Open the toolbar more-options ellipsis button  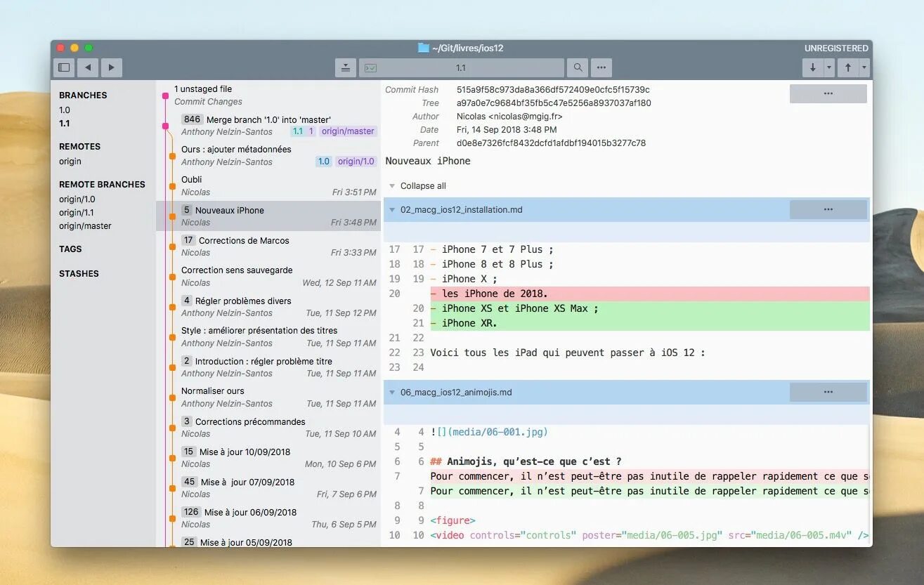tap(601, 67)
